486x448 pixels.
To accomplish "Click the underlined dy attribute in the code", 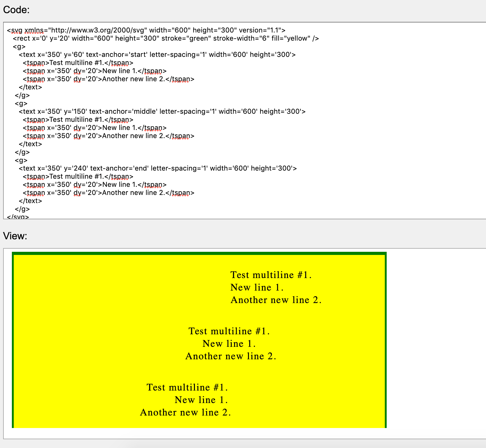I will 77,71.
